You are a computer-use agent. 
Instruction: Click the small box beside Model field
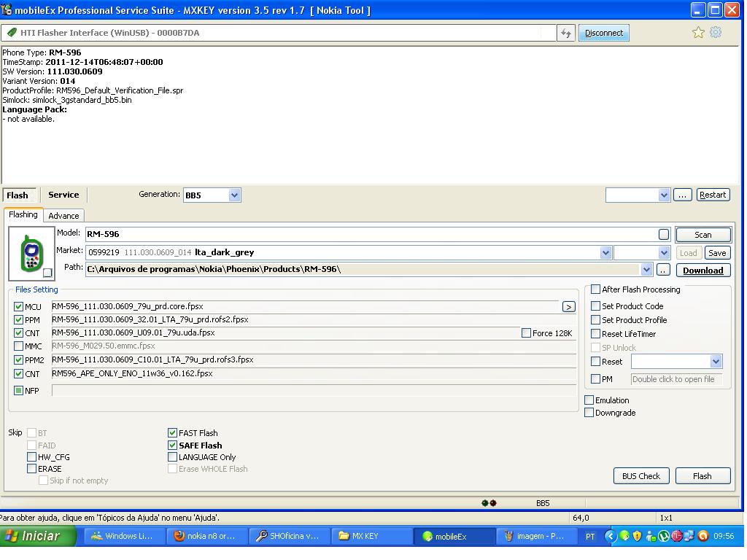(x=664, y=234)
